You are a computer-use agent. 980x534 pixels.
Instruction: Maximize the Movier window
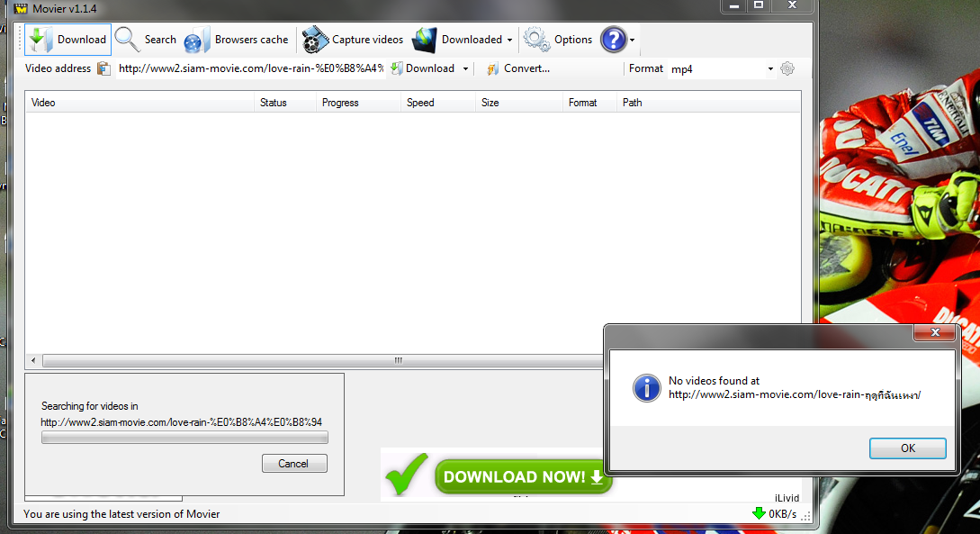point(758,5)
